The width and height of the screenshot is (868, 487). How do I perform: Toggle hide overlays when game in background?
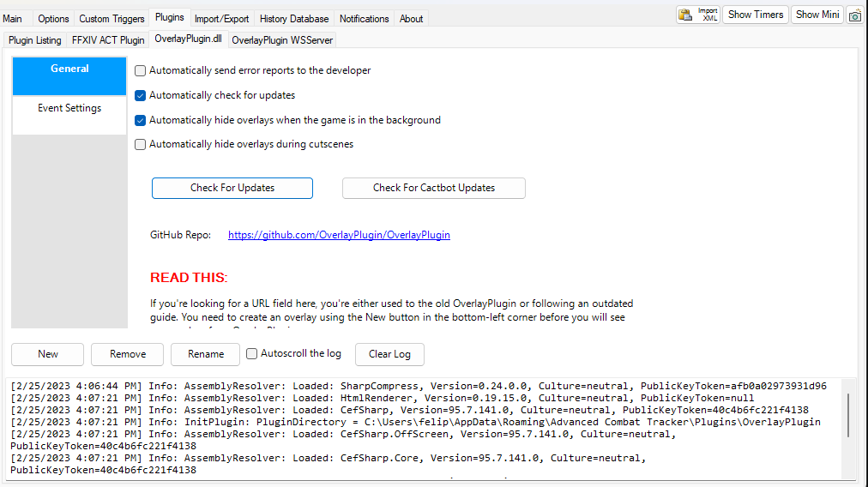point(141,121)
